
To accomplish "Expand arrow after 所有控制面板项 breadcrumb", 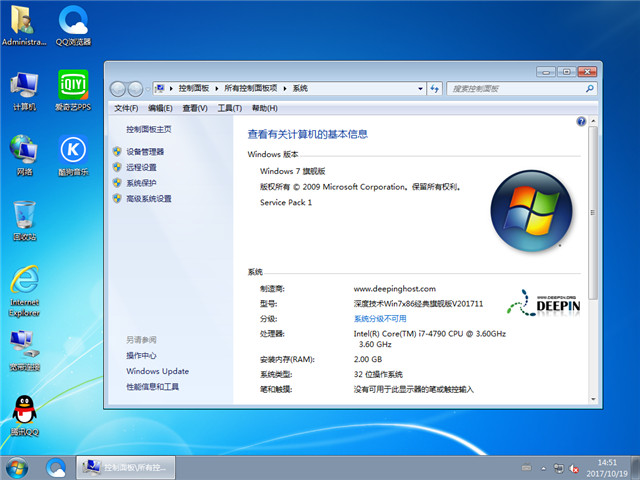I will pyautogui.click(x=285, y=89).
